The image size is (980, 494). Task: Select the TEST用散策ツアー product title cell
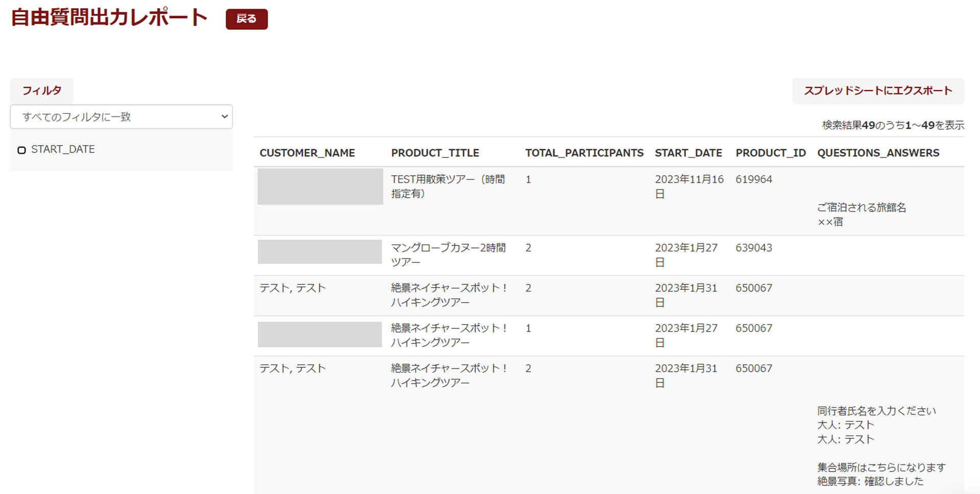448,186
